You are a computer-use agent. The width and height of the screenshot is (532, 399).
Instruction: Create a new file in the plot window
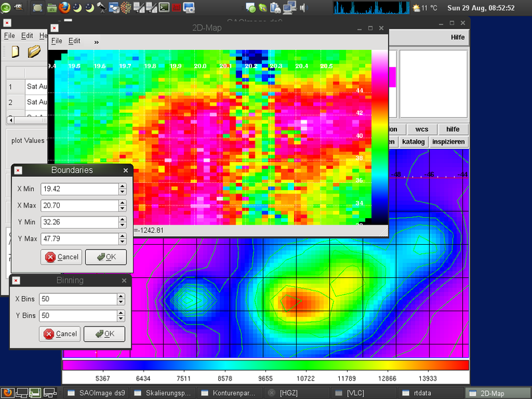click(16, 51)
